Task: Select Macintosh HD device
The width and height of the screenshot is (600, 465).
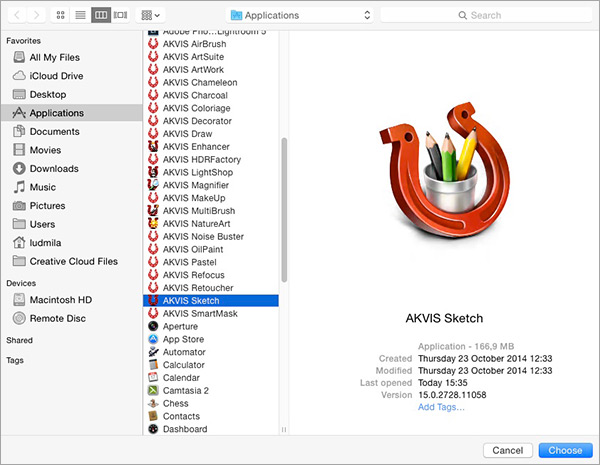Action: 72,300
